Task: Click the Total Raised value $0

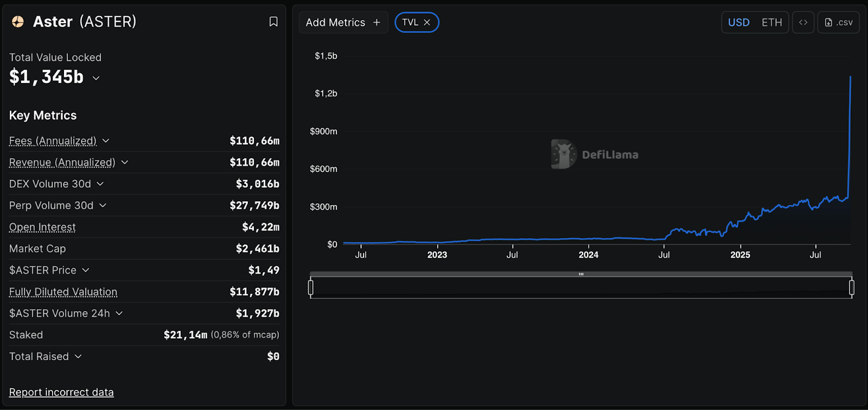Action: [273, 356]
